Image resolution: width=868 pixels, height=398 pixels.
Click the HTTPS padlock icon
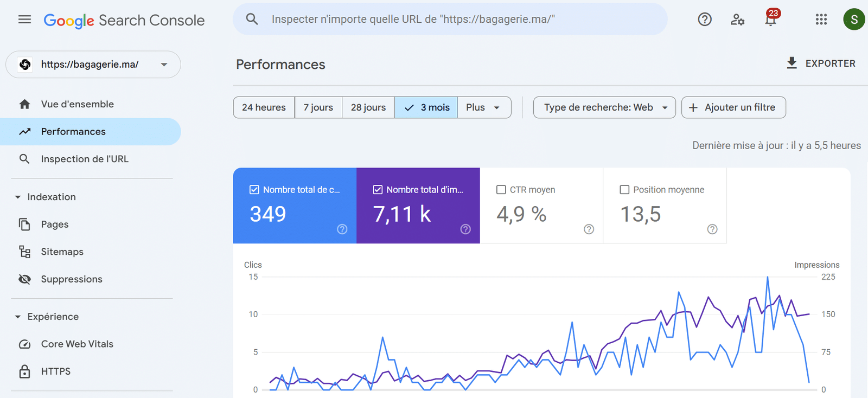[24, 371]
